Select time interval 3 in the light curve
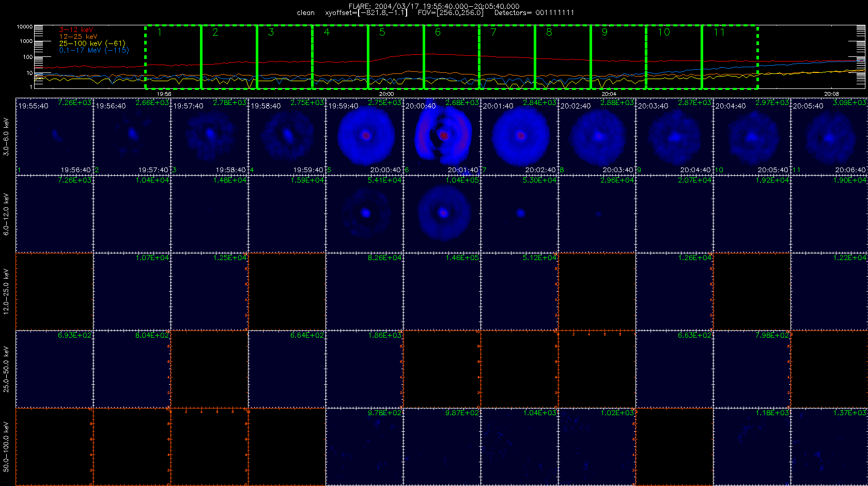 [285, 57]
